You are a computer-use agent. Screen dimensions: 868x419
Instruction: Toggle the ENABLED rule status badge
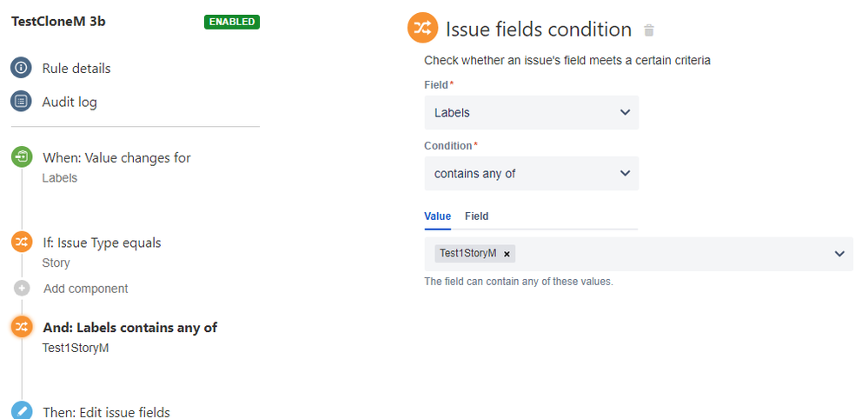click(232, 22)
